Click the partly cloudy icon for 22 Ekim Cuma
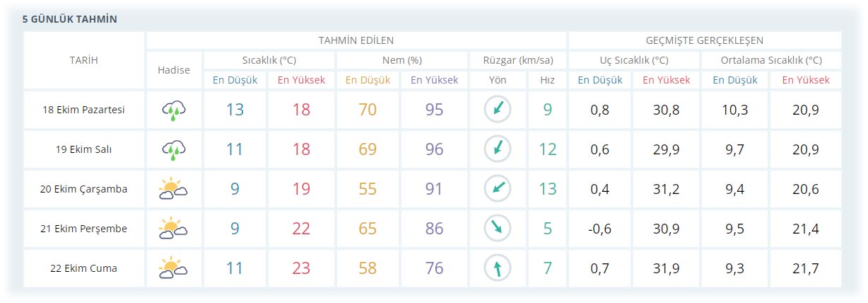Screen dimensions: 868x303 pyautogui.click(x=174, y=268)
